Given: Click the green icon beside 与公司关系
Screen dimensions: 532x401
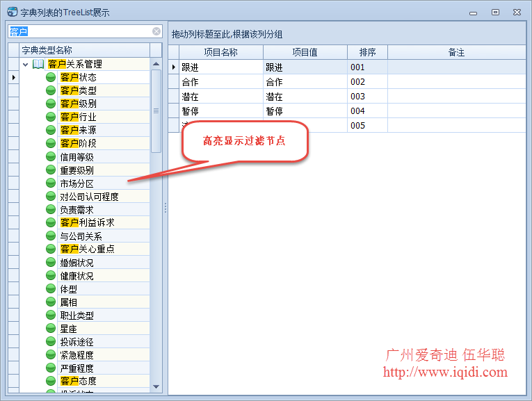Looking at the screenshot, I should coord(51,236).
